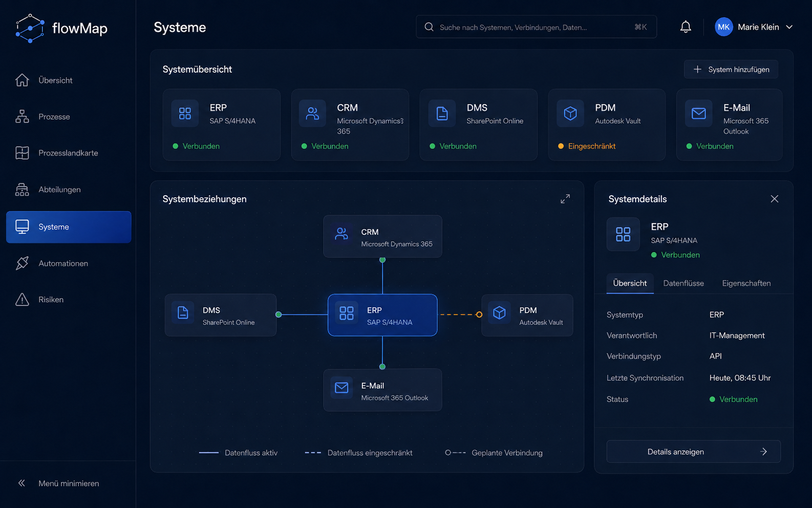Click the DMS document icon in Systemübersicht
812x508 pixels.
pos(442,113)
